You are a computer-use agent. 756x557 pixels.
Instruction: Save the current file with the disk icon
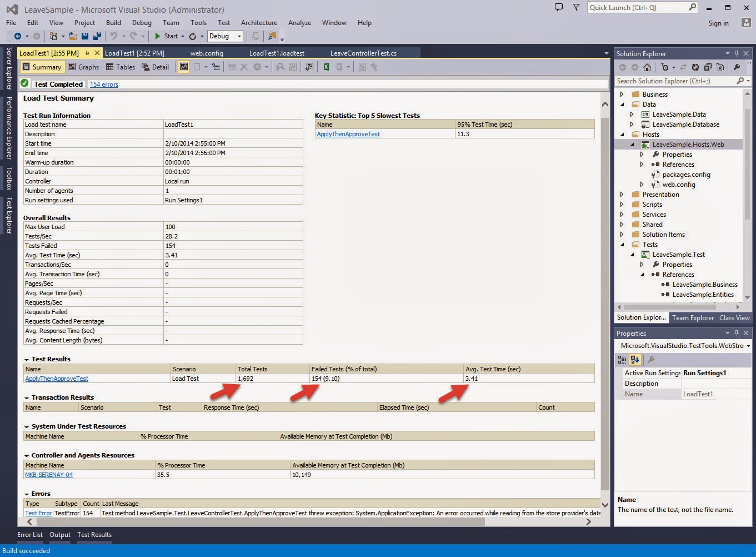[x=85, y=36]
